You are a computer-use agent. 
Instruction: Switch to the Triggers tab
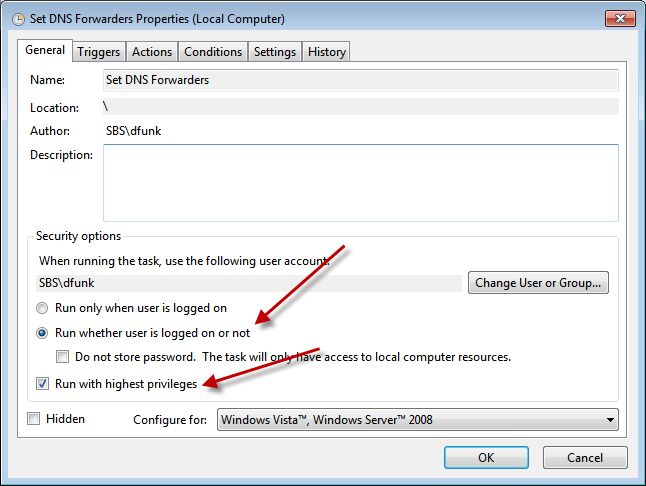click(98, 52)
